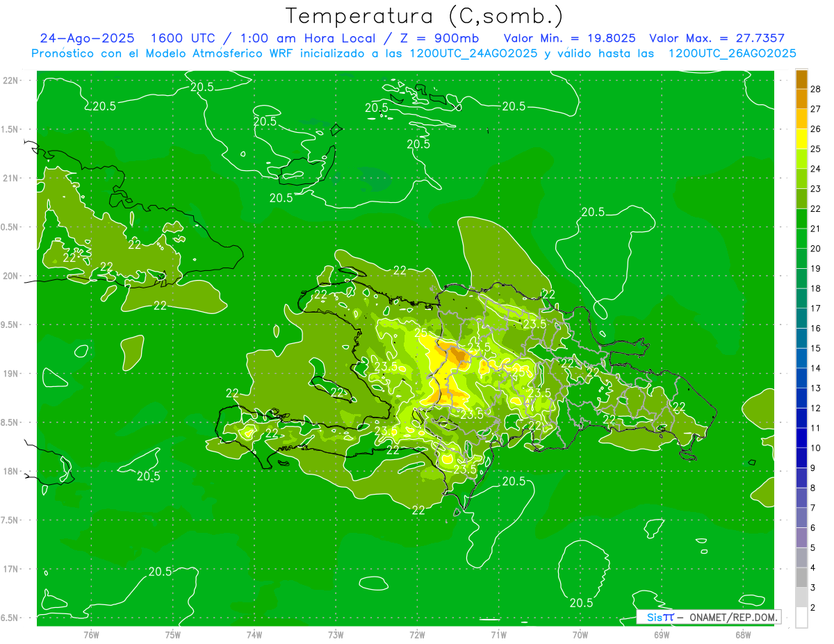Click the "17N" latitude axis label
The image size is (834, 644).
click(x=11, y=569)
